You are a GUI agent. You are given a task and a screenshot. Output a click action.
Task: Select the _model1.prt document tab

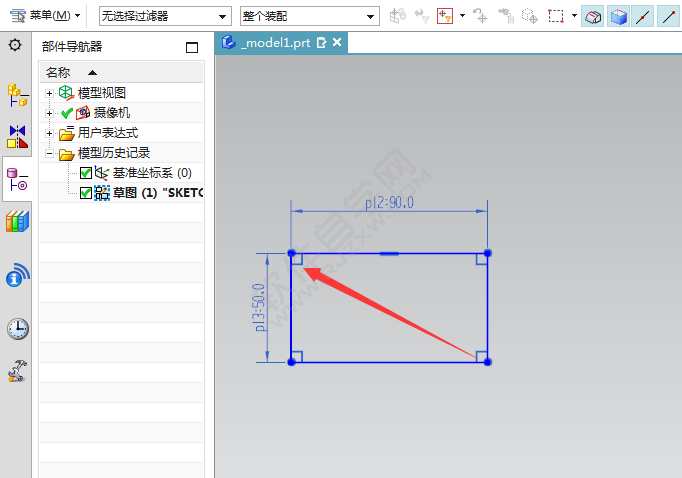(x=274, y=43)
